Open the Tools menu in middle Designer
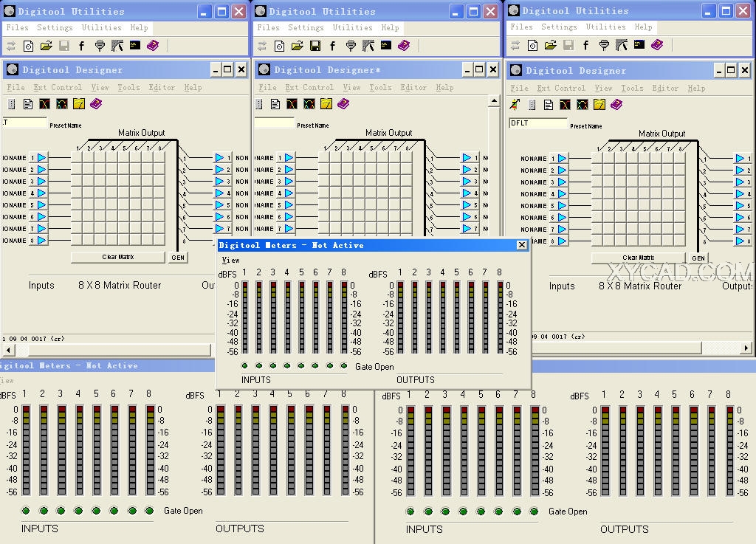This screenshot has width=756, height=544. pos(380,87)
